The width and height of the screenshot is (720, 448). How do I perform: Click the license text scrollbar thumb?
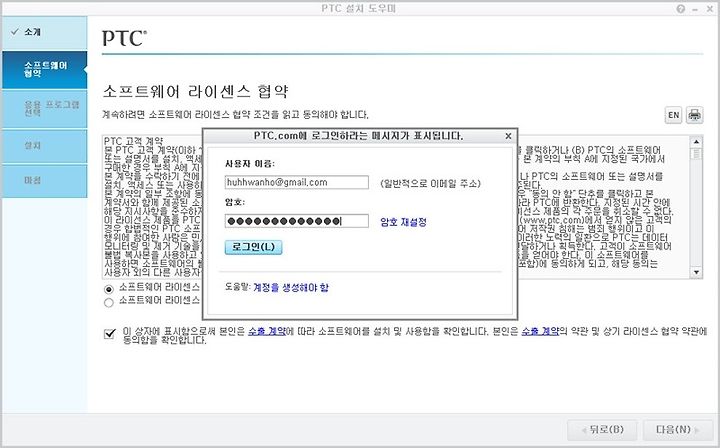tap(696, 154)
